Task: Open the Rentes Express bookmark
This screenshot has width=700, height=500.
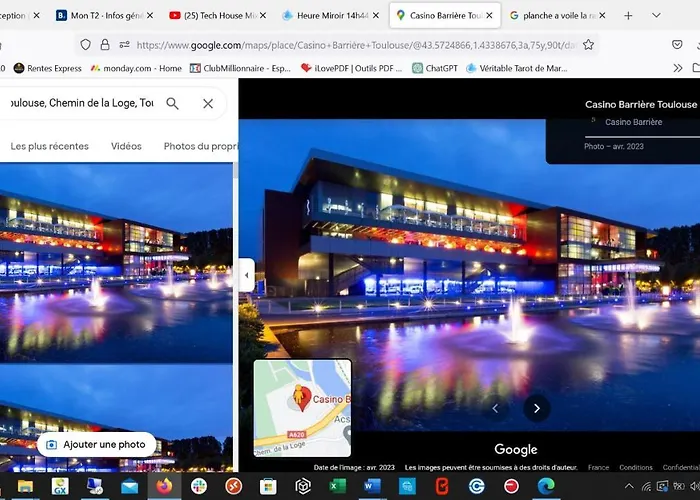Action: coord(47,68)
